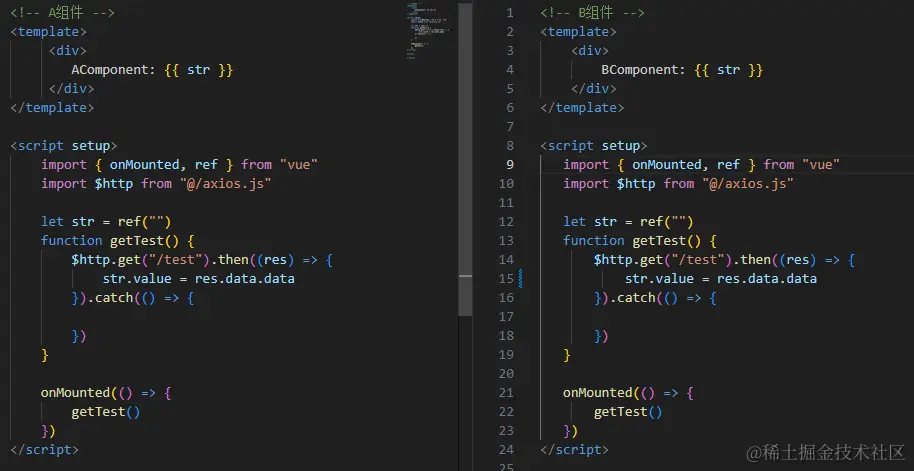Click the 'AComponent: {{ str }}' text
The image size is (914, 471).
(x=152, y=70)
